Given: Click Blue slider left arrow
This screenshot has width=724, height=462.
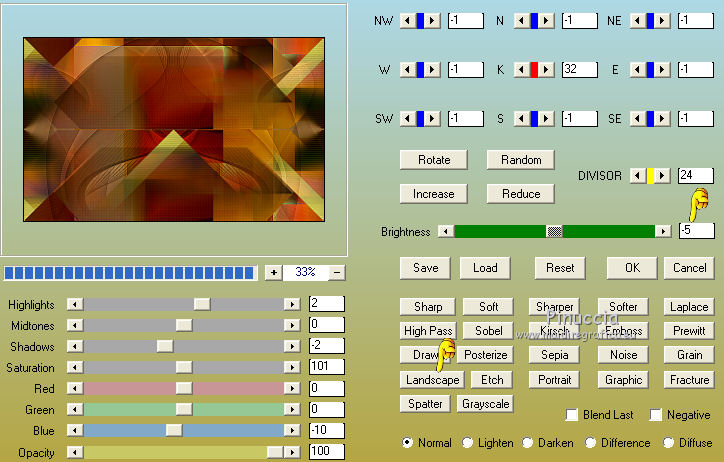Looking at the screenshot, I should [75, 430].
